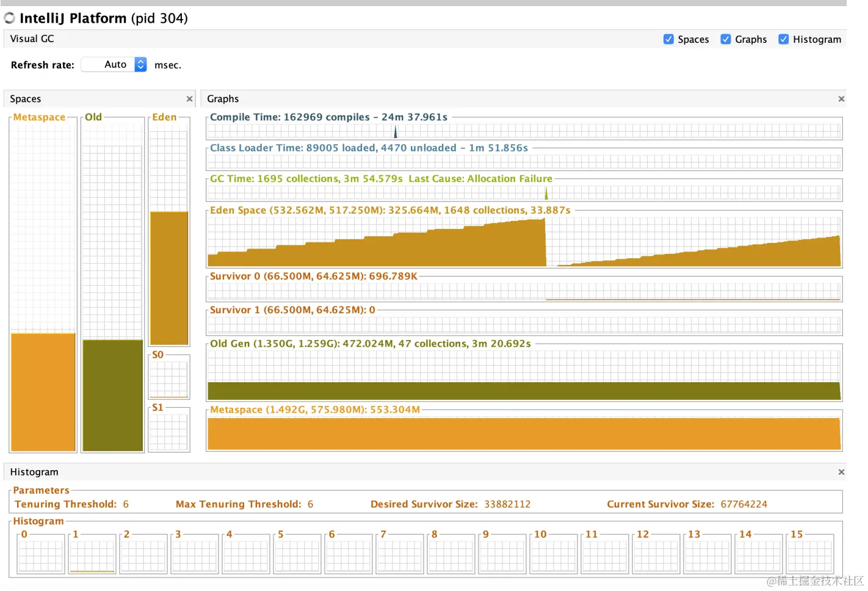The image size is (868, 591).
Task: Click the 'Spaces' panel header title
Action: [x=26, y=99]
